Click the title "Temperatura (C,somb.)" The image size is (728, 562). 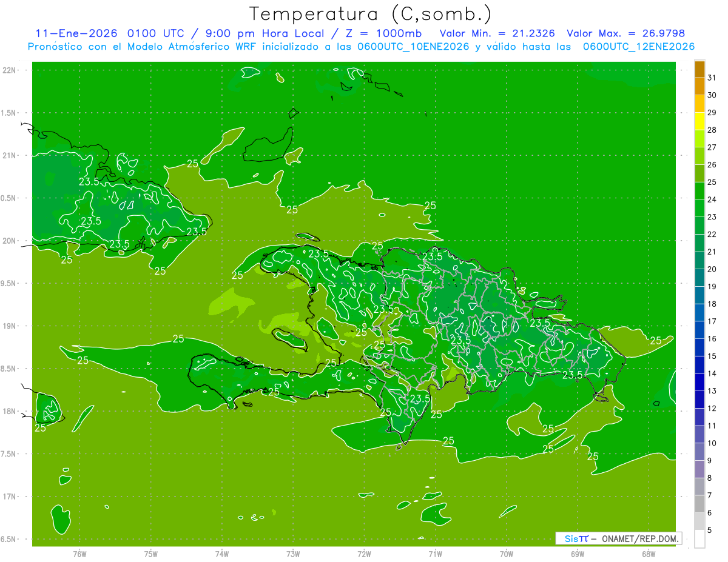[x=370, y=15]
